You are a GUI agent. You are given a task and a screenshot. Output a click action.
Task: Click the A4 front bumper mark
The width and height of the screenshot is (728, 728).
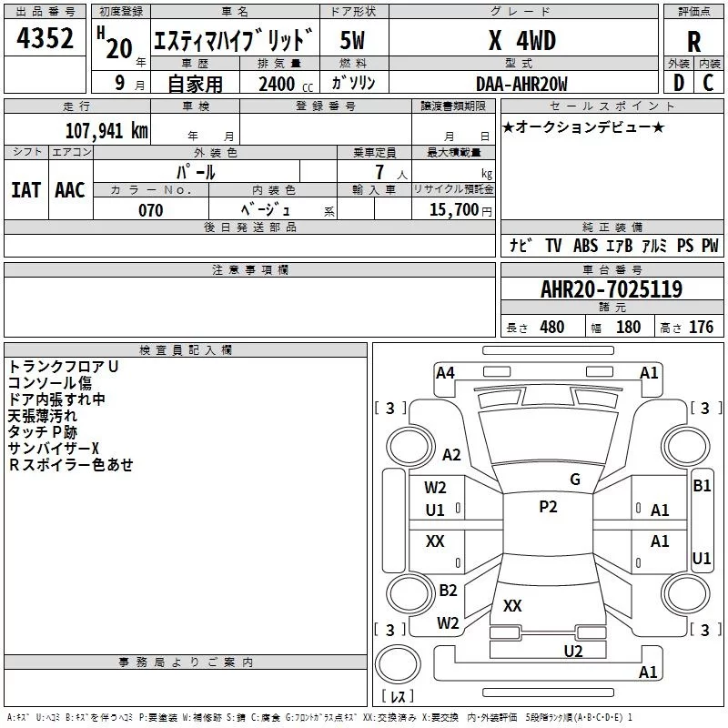445,373
